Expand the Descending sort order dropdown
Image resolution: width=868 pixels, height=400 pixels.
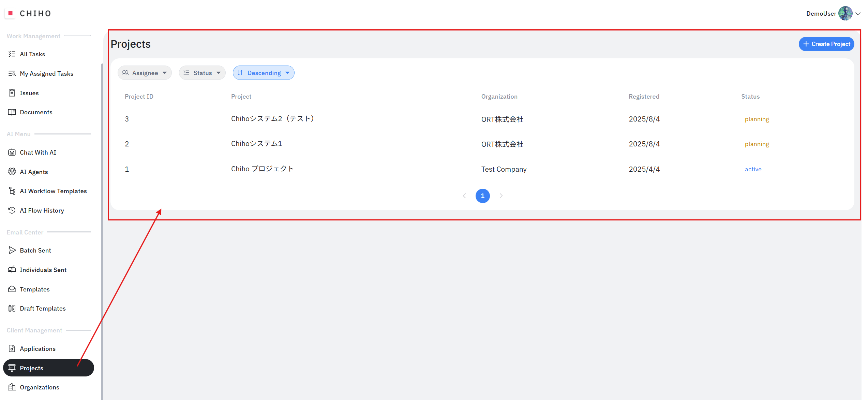(264, 73)
